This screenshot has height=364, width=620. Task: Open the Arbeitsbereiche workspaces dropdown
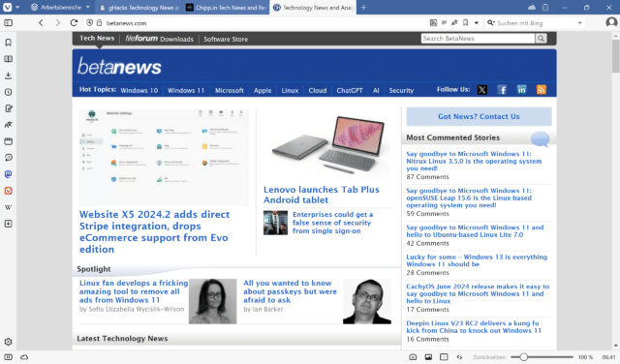click(x=60, y=7)
